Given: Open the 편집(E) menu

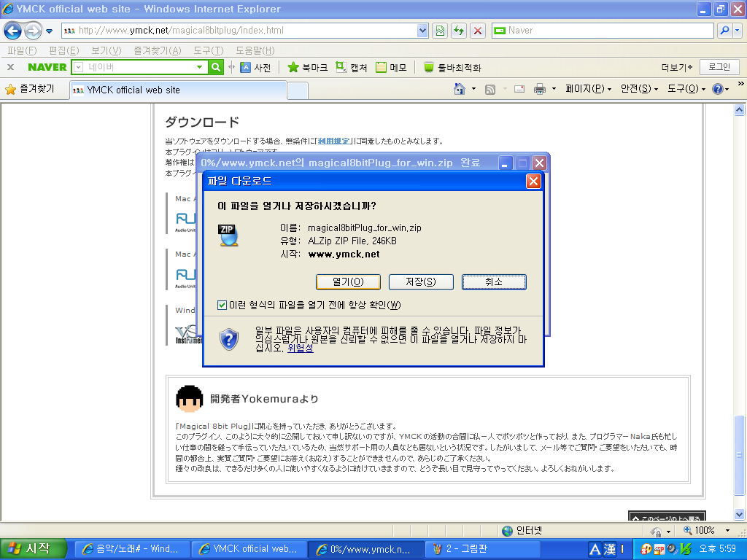Looking at the screenshot, I should coord(64,50).
